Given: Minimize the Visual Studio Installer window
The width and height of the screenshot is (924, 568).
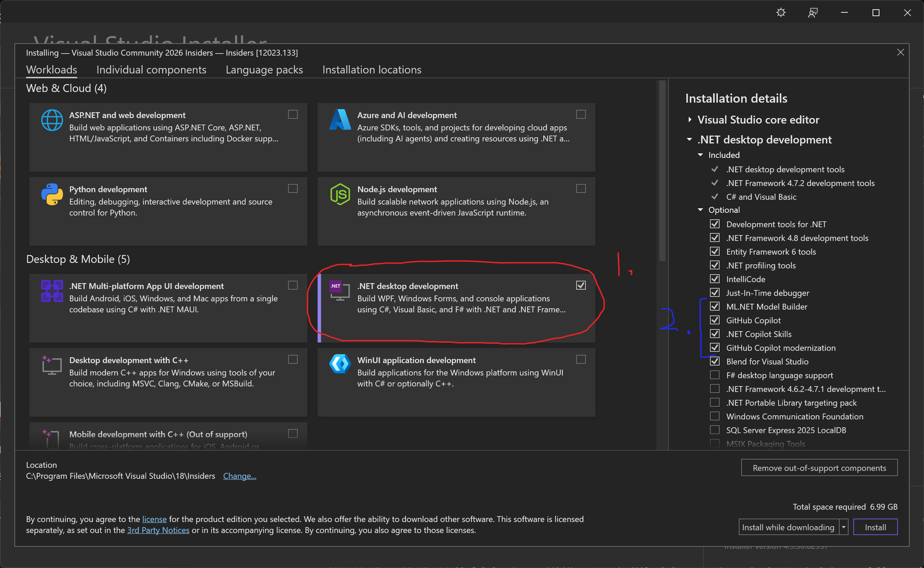Looking at the screenshot, I should [x=844, y=12].
